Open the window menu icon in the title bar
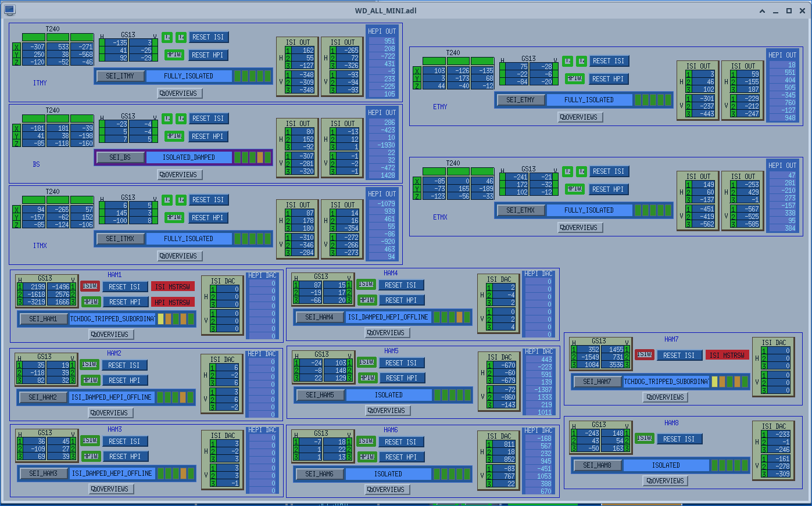Screen dimensions: 812x506 point(9,10)
